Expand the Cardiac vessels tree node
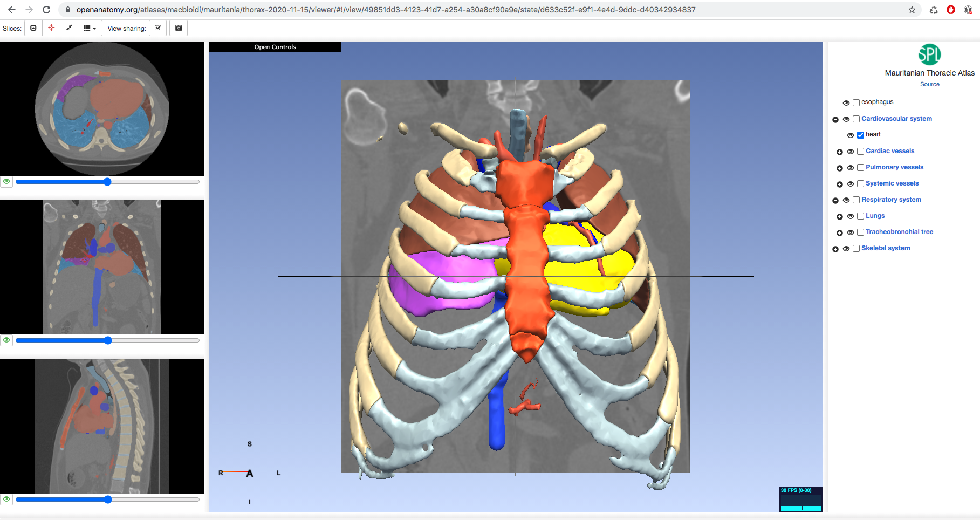 pos(840,152)
